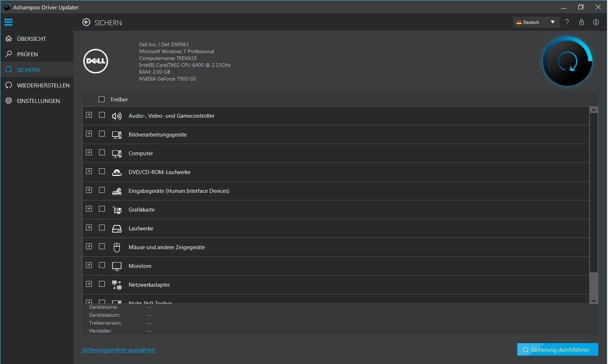Expand the Netzwerkadapter category

pyautogui.click(x=89, y=284)
